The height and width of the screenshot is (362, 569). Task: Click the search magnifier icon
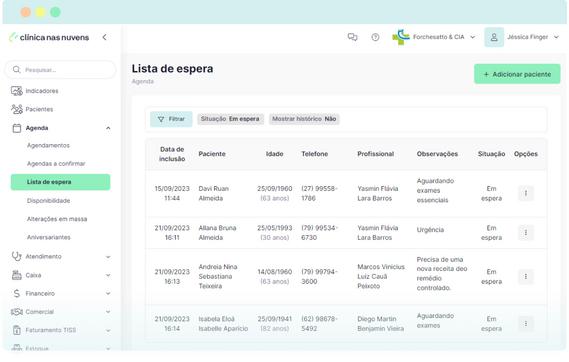click(17, 69)
